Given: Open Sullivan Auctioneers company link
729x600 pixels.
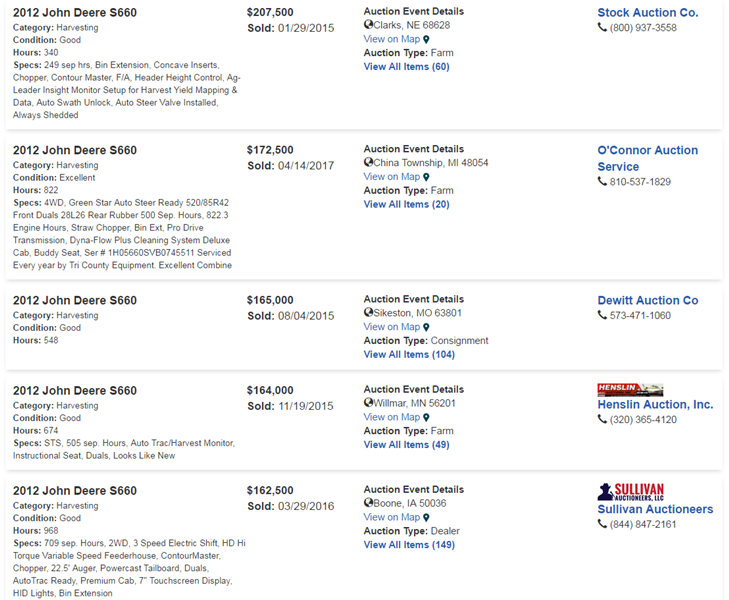Looking at the screenshot, I should 655,509.
